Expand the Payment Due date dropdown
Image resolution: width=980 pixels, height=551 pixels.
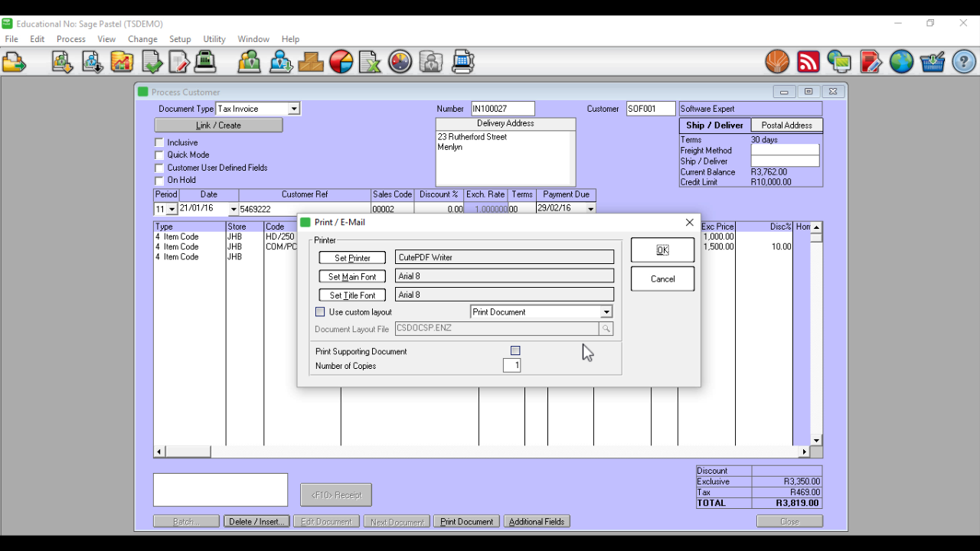point(590,209)
